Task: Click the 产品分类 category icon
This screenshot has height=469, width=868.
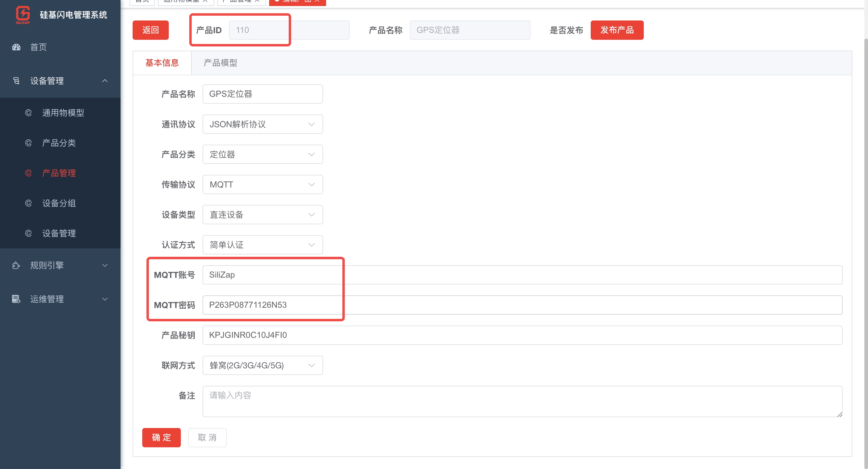Action: pyautogui.click(x=29, y=143)
